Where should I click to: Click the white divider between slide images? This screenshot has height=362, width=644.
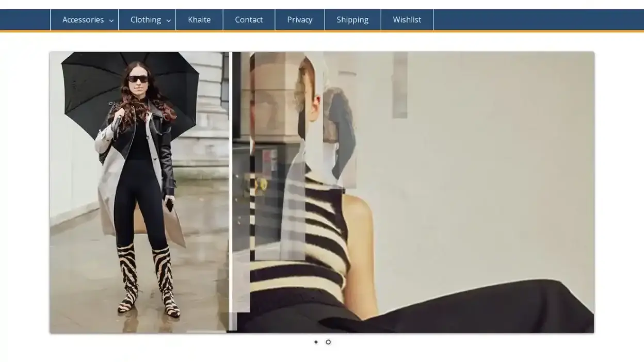coord(230,180)
